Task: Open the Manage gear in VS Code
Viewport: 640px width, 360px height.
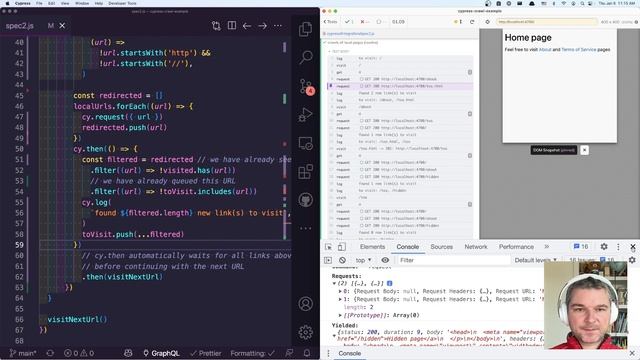Action: click(x=305, y=332)
